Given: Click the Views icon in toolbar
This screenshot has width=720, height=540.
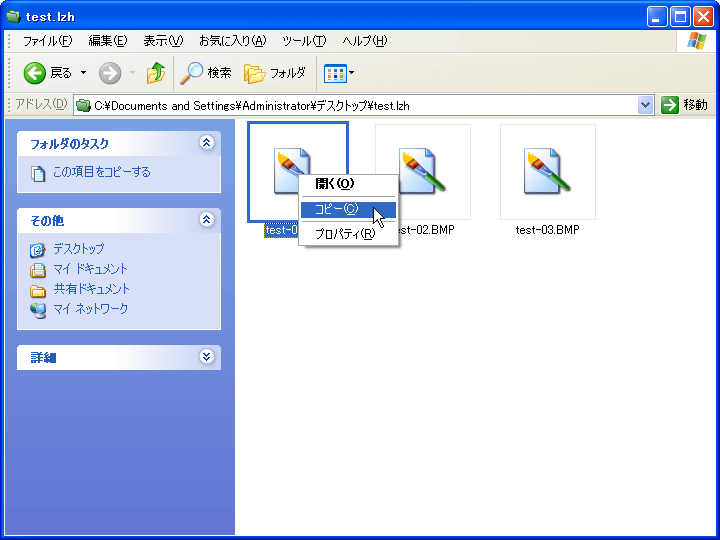Looking at the screenshot, I should [335, 73].
